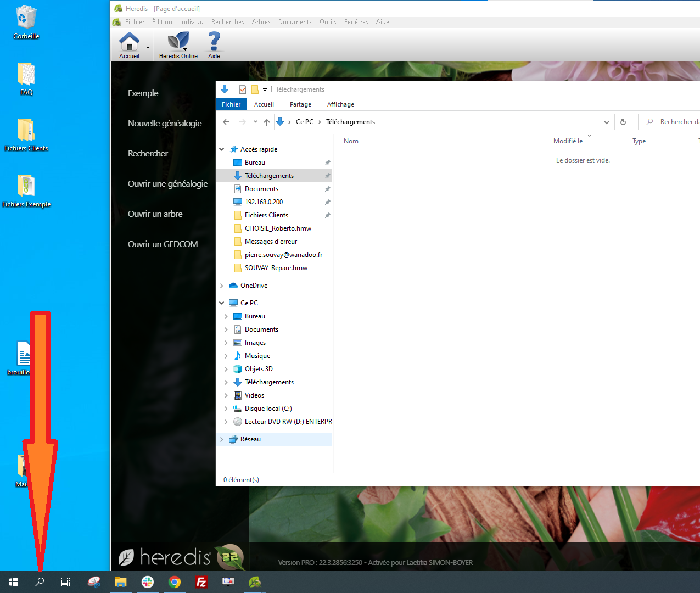Sort files by the Modifié le column

pyautogui.click(x=568, y=141)
